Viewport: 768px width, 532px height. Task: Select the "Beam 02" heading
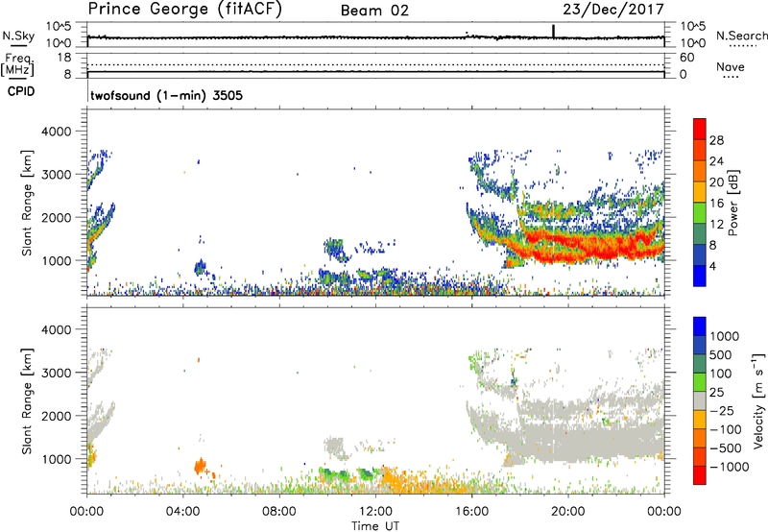374,11
